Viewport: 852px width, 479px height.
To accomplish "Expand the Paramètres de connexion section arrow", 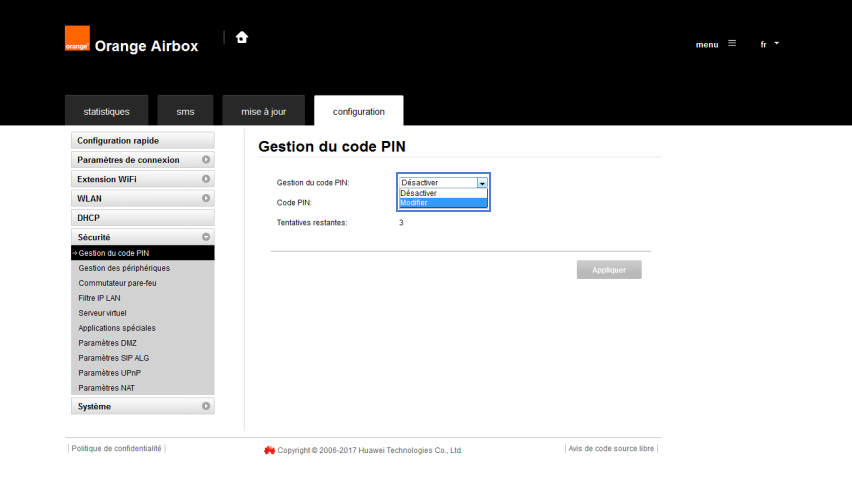I will pyautogui.click(x=206, y=160).
